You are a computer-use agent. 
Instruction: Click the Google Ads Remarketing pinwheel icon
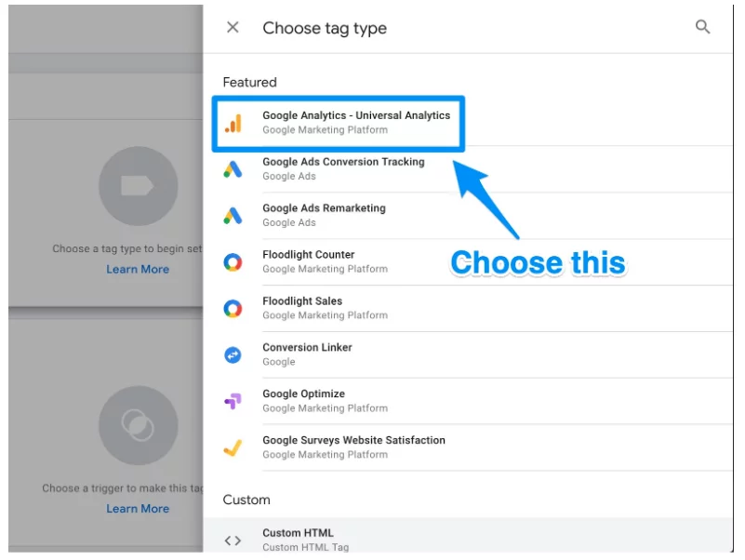233,215
